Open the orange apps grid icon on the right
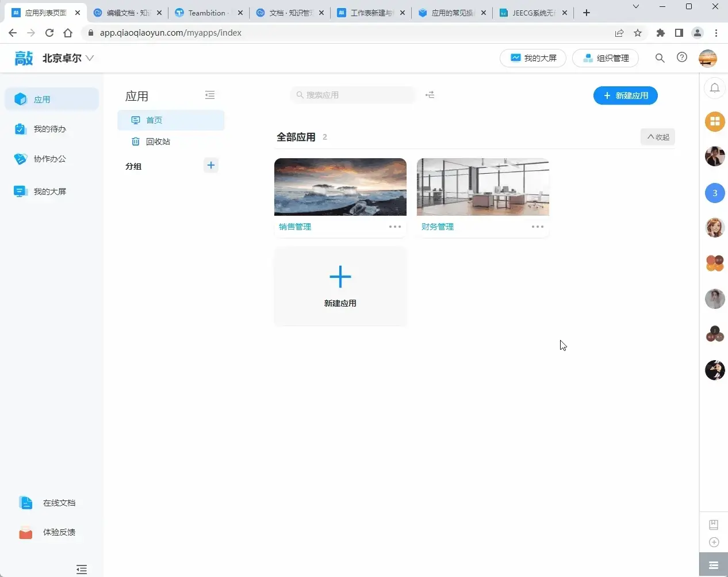 pos(715,121)
